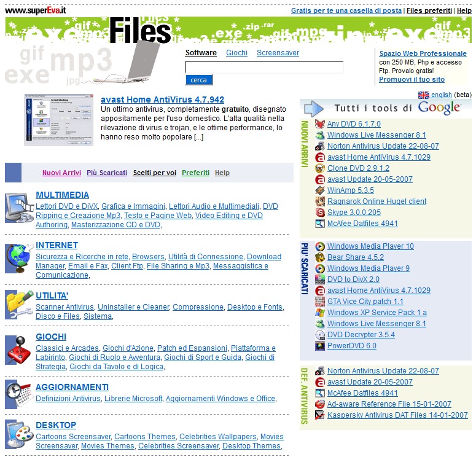The image size is (476, 457).
Task: Click the DVD to DivX film icon
Action: point(319,279)
